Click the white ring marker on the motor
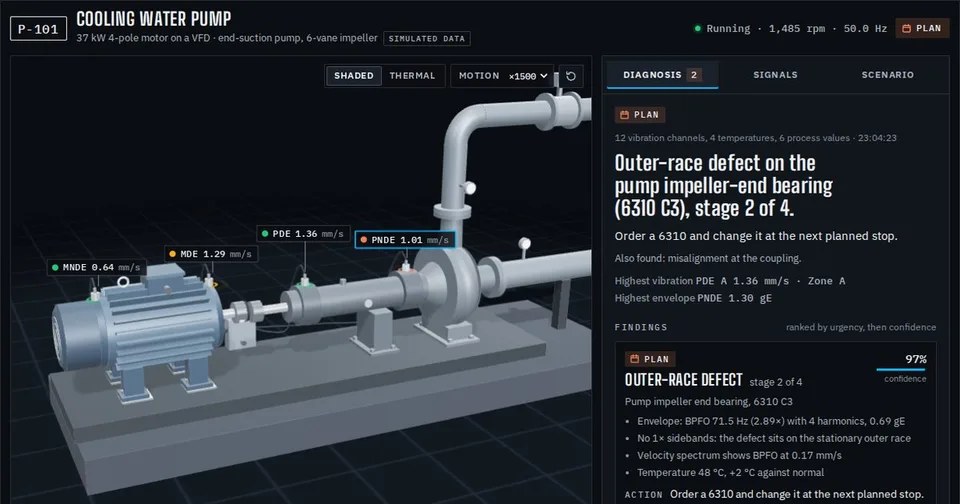 [123, 282]
